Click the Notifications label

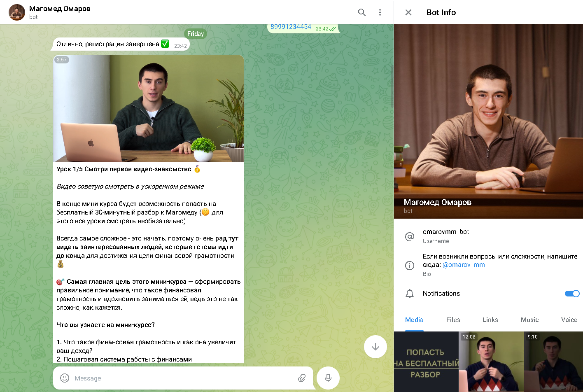(441, 294)
